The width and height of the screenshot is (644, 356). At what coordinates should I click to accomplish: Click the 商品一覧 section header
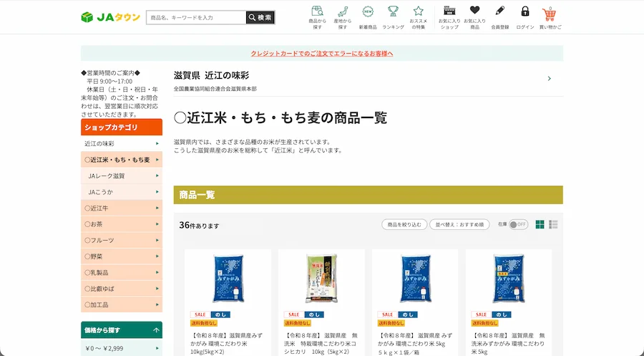368,195
